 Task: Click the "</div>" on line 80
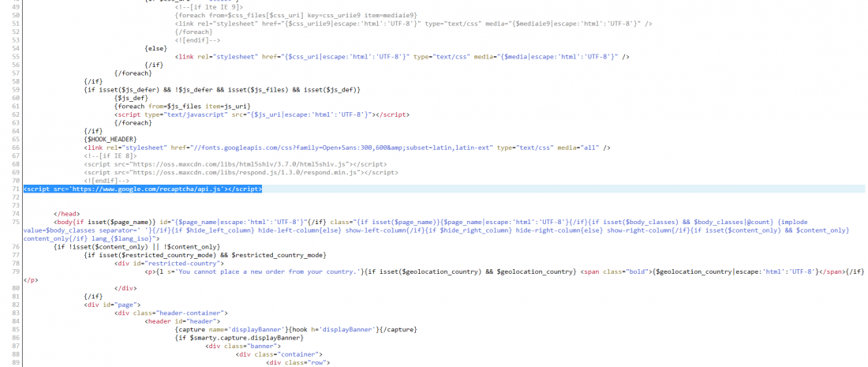pyautogui.click(x=125, y=288)
